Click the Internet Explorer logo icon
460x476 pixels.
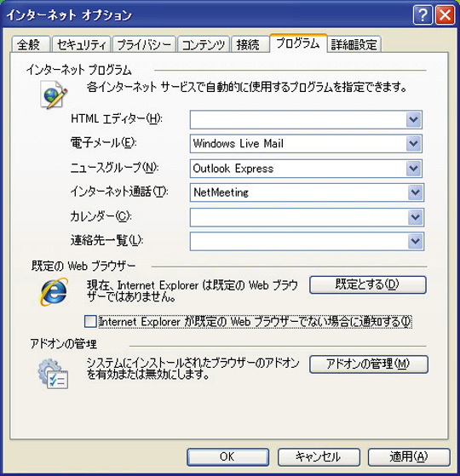tap(54, 291)
